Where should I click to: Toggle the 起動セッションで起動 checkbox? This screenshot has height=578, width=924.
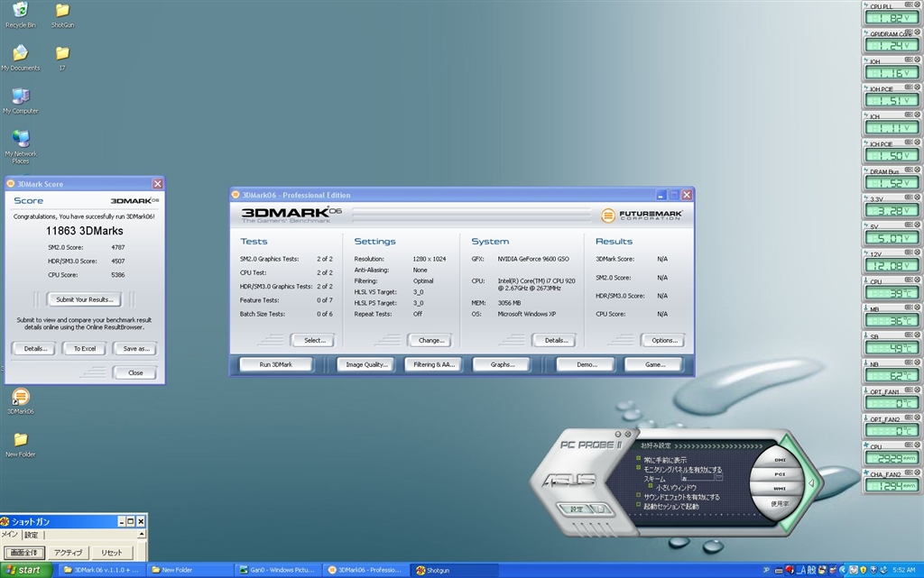pos(639,506)
